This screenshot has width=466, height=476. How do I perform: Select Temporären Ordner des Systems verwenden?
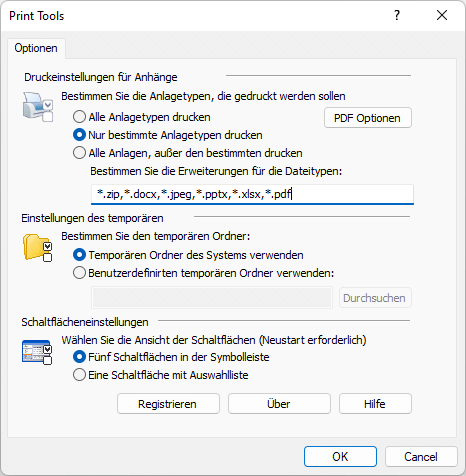coord(188,255)
